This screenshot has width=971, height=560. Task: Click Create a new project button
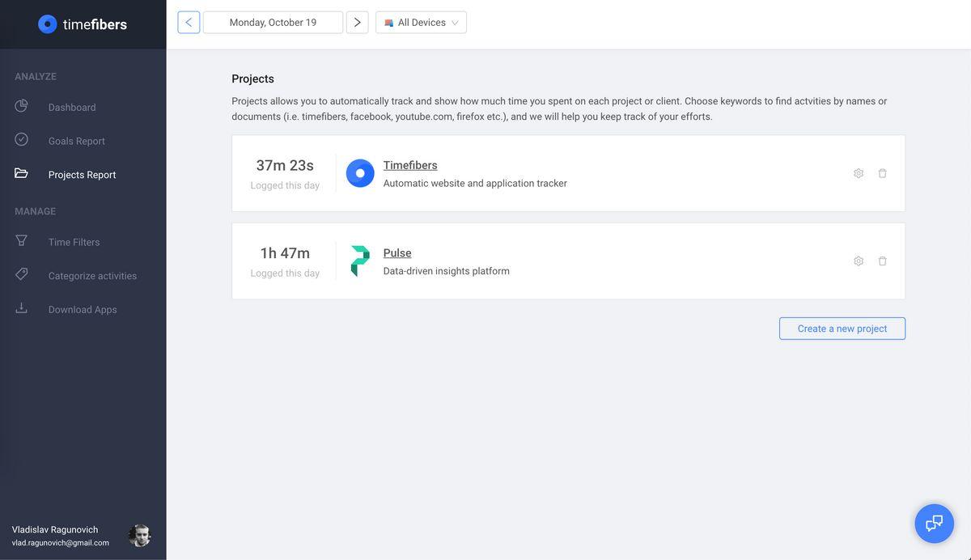[x=842, y=329]
